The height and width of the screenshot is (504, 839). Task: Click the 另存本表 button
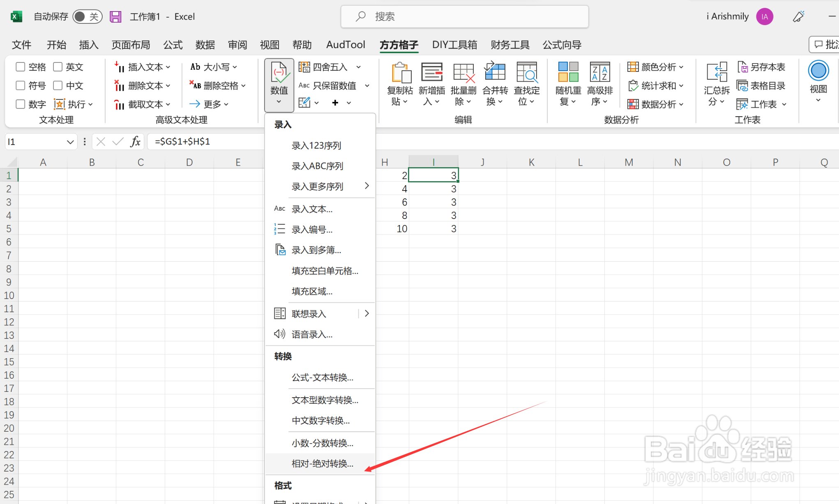click(x=761, y=67)
